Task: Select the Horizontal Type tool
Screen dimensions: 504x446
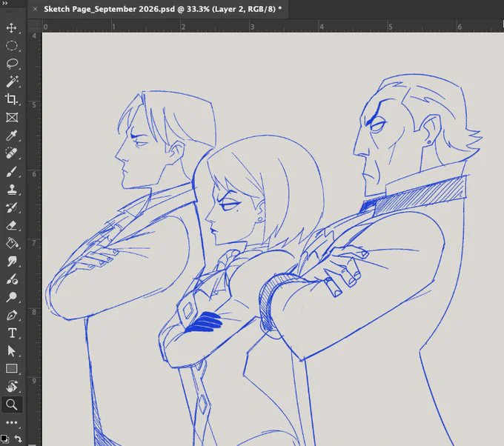Action: [12, 333]
